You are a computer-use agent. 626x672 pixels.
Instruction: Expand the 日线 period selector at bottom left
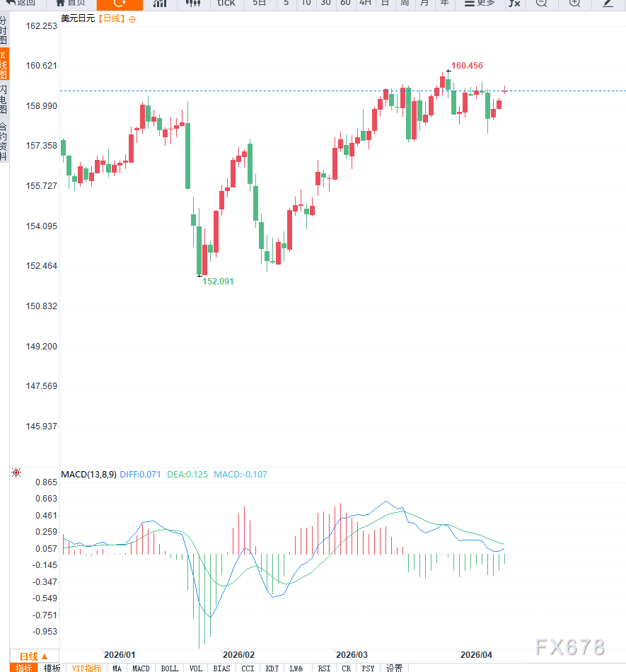point(33,656)
